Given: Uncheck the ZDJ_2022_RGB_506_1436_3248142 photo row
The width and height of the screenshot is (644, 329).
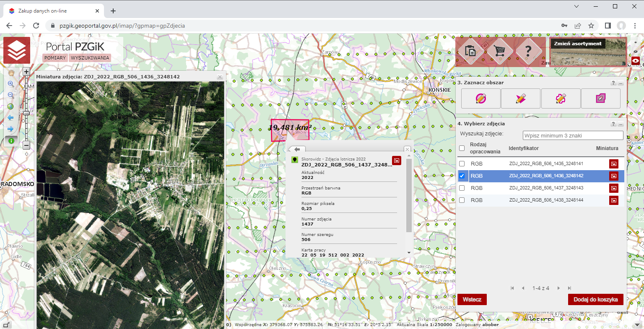Looking at the screenshot, I should click(462, 176).
